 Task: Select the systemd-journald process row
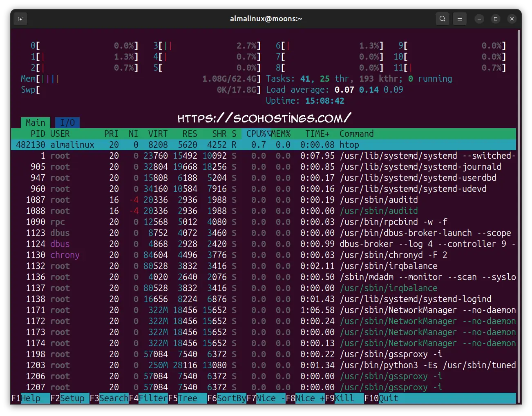coord(264,167)
